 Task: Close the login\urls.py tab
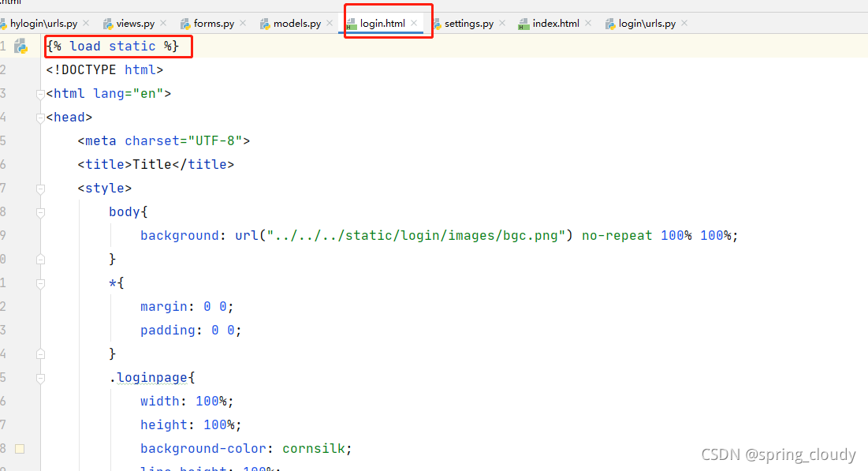tap(685, 23)
